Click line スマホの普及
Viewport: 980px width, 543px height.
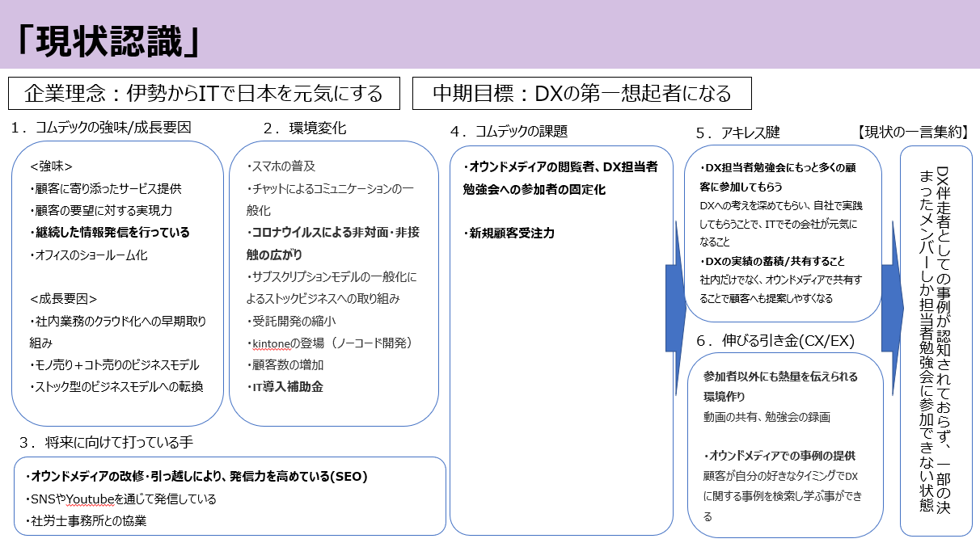(281, 166)
